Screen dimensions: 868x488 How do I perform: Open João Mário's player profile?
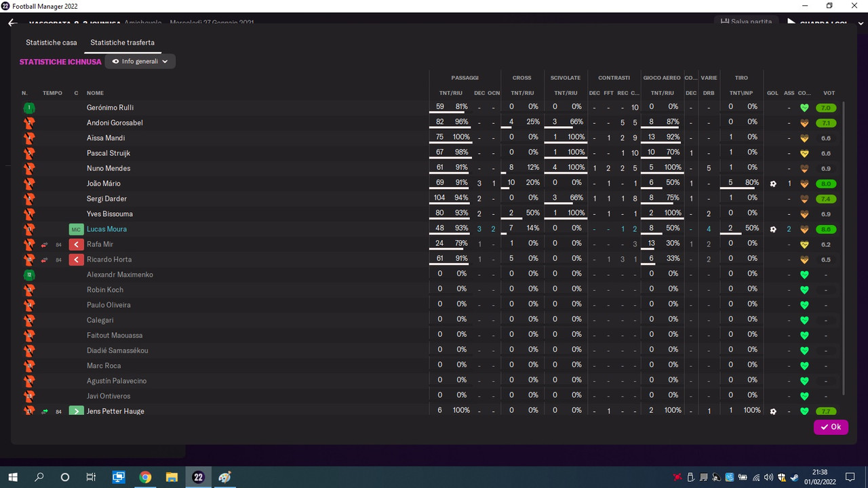click(x=104, y=184)
